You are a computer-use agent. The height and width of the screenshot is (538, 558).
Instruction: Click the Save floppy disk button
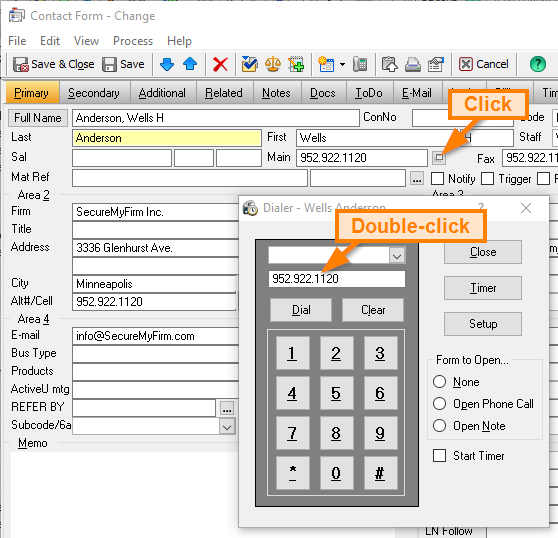pyautogui.click(x=123, y=64)
